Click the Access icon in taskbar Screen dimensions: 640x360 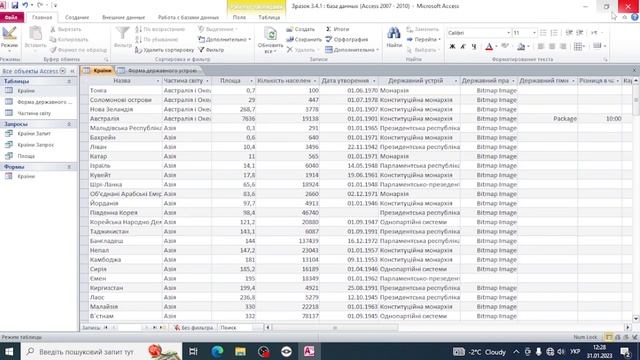tap(309, 351)
